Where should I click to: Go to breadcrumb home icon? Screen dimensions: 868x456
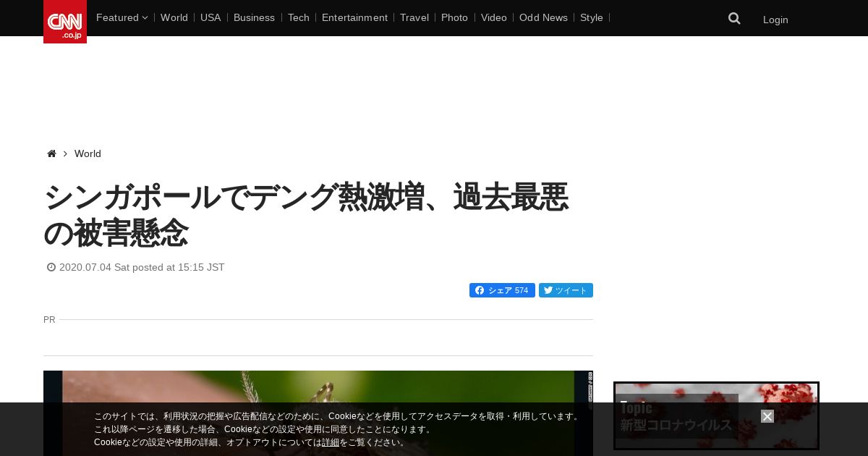pos(51,153)
